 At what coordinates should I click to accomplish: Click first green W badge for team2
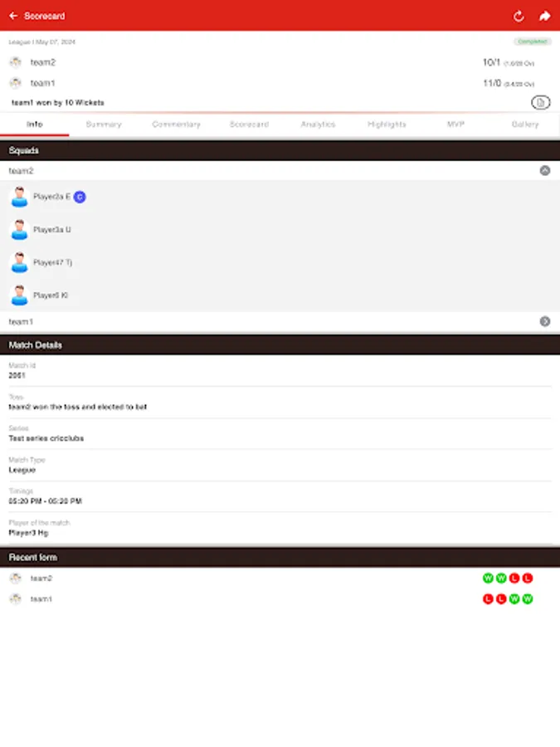pos(488,579)
